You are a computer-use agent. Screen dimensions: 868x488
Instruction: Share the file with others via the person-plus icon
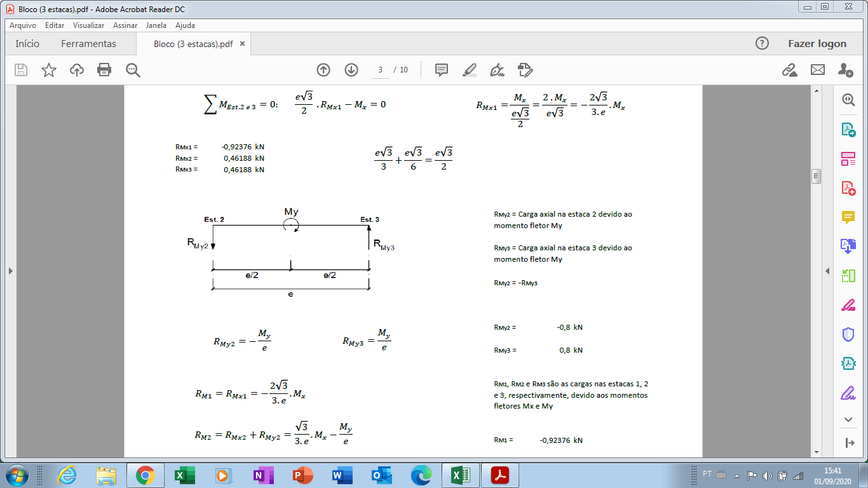(845, 70)
